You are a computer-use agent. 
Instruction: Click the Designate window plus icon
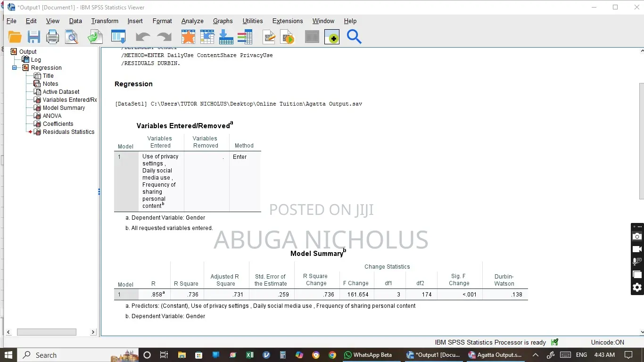click(x=332, y=37)
